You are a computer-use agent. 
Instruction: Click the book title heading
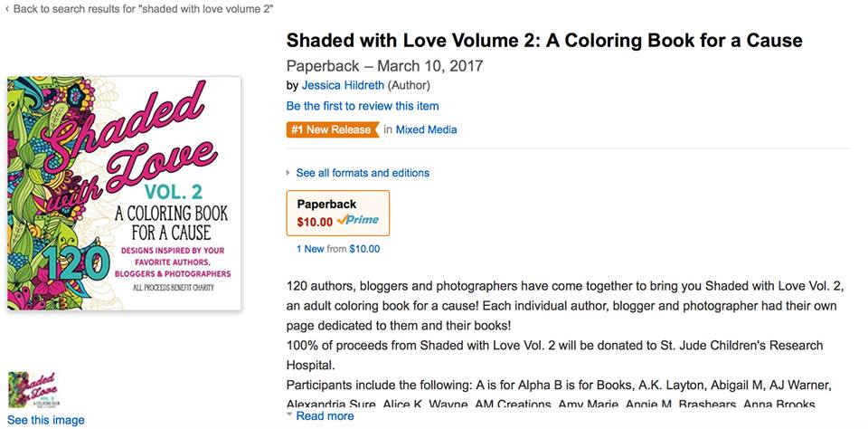pyautogui.click(x=544, y=41)
